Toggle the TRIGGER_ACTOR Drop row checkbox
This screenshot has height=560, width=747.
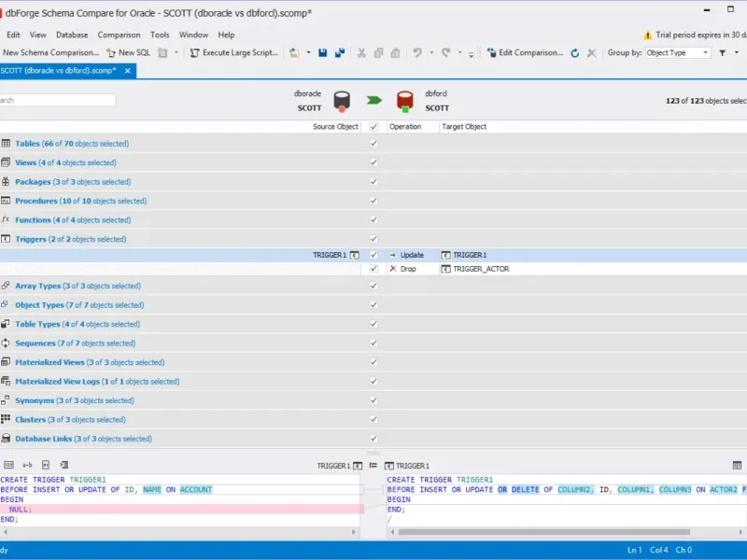[x=373, y=269]
